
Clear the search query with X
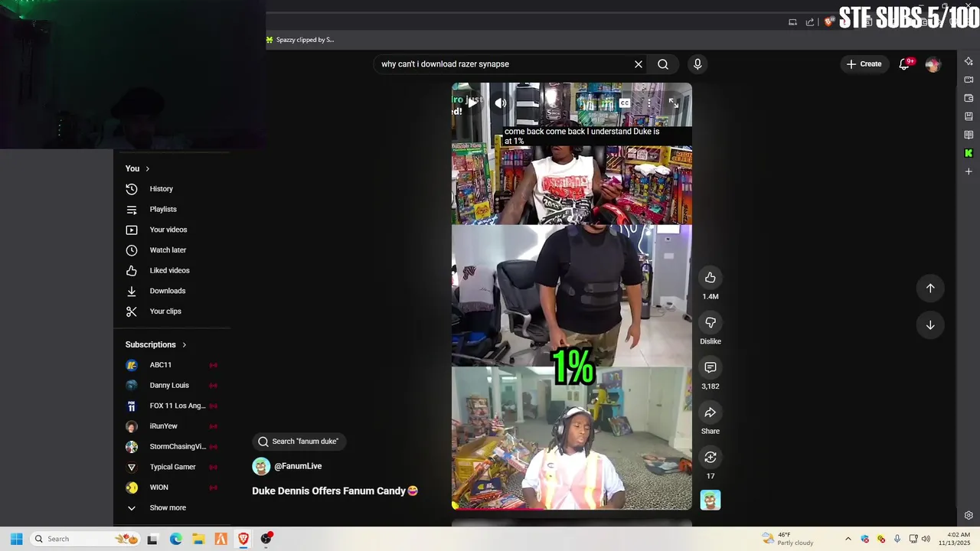click(x=639, y=64)
